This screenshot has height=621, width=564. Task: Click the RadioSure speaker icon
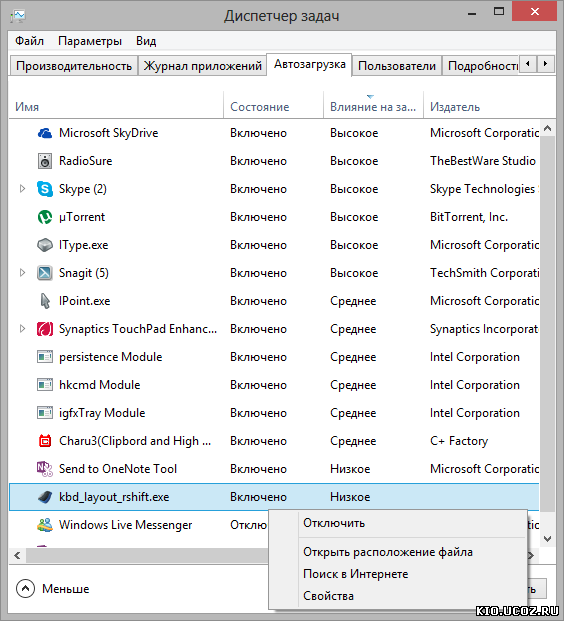pyautogui.click(x=45, y=161)
